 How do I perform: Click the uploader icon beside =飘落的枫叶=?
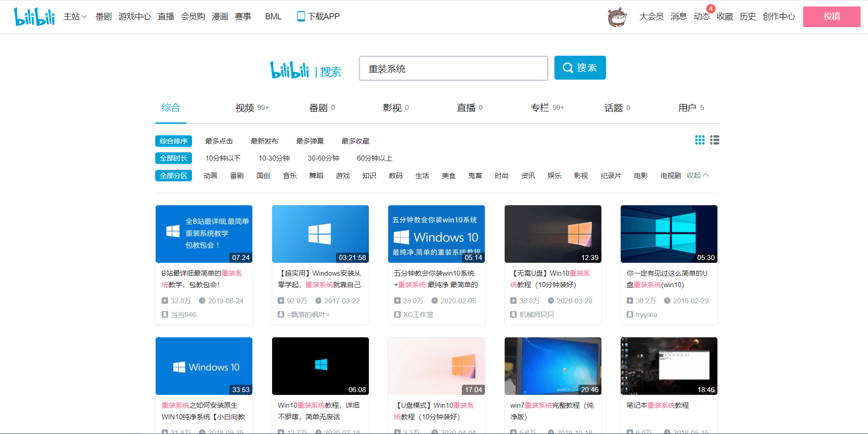click(x=281, y=314)
